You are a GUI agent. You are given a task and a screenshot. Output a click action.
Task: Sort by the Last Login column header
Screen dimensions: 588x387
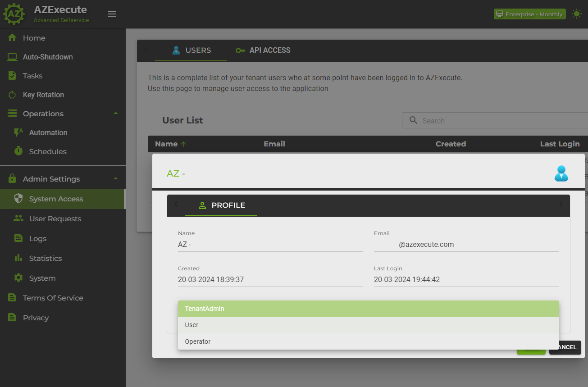[x=560, y=144]
